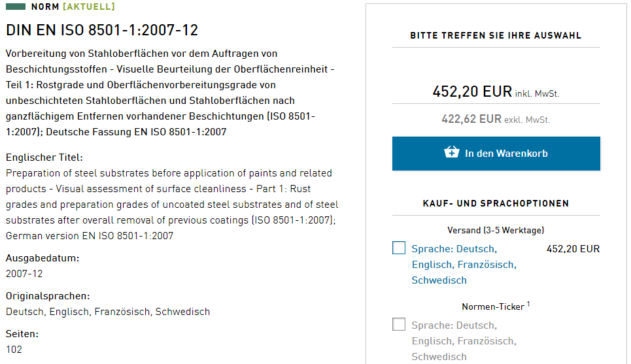
Task: Click the 452,20 EUR inkl. MwSt. price
Action: click(496, 92)
